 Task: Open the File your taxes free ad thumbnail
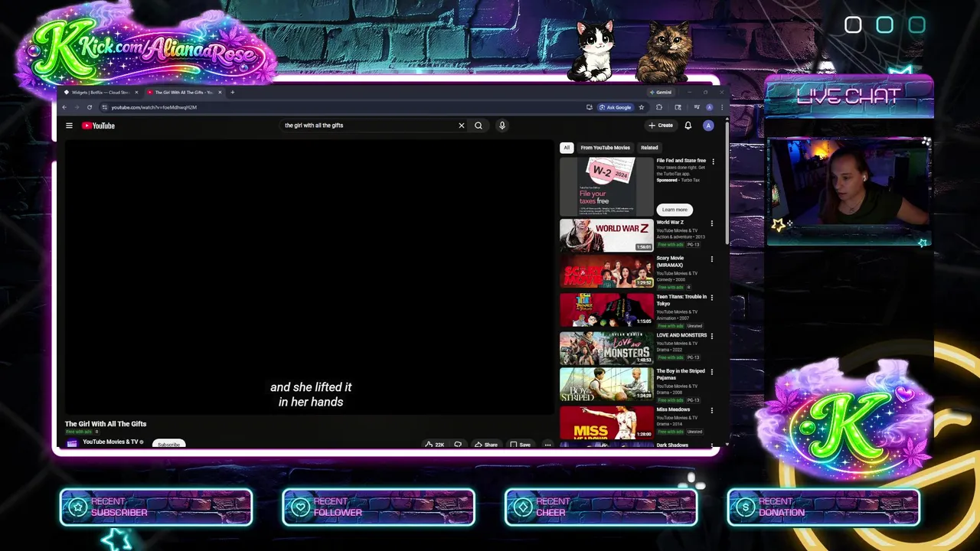[606, 187]
